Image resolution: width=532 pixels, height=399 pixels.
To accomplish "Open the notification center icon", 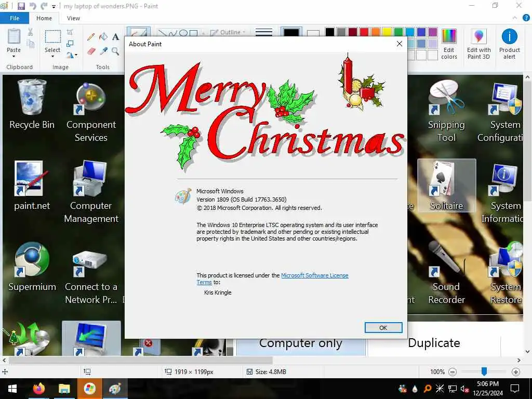I will pos(515,389).
